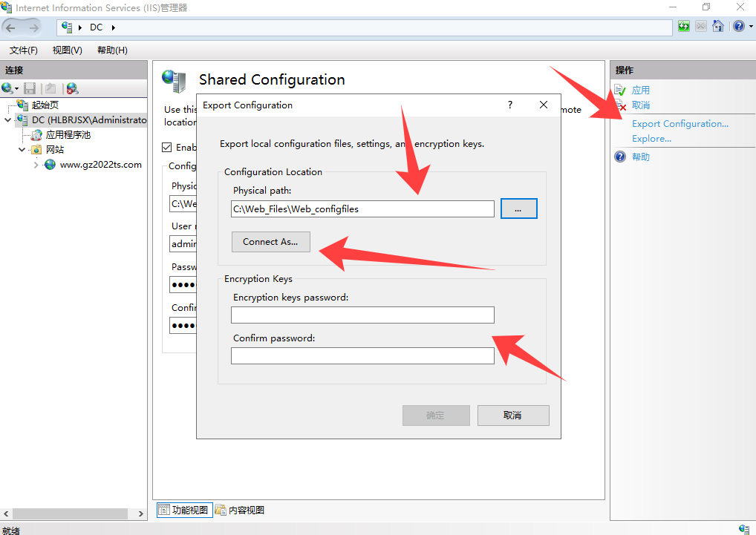
Task: Click the create new connection globe icon
Action: click(8, 88)
